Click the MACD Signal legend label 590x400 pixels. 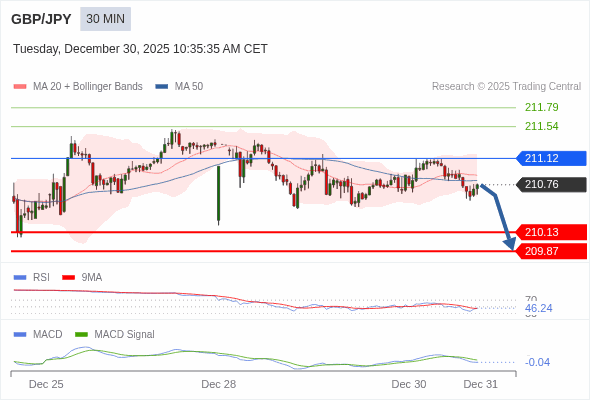pos(124,335)
